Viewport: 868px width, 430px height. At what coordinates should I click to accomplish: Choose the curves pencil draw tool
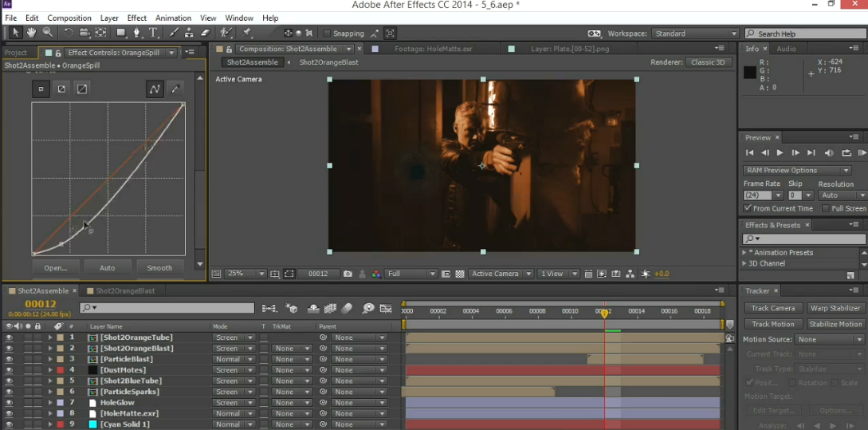(x=175, y=89)
